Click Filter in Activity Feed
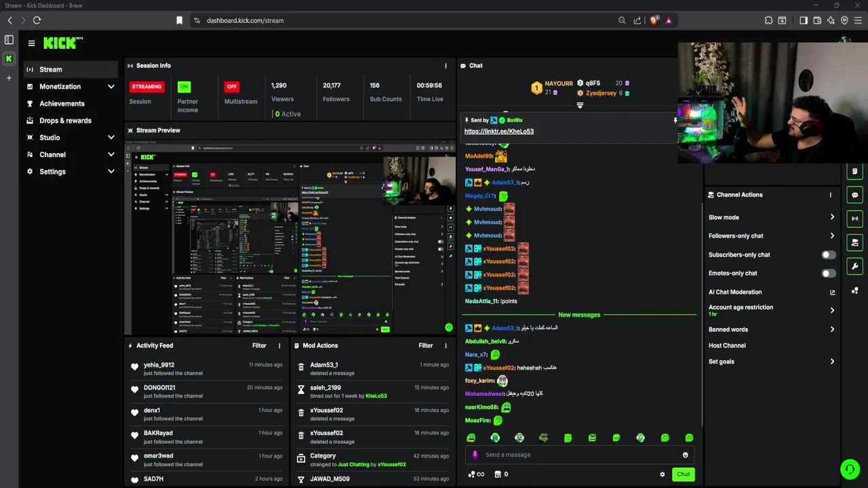The image size is (868, 488). pos(259,346)
